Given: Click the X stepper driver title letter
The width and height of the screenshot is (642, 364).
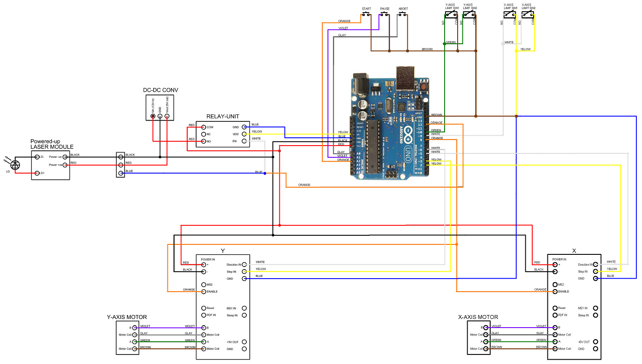Looking at the screenshot, I should pyautogui.click(x=574, y=251).
